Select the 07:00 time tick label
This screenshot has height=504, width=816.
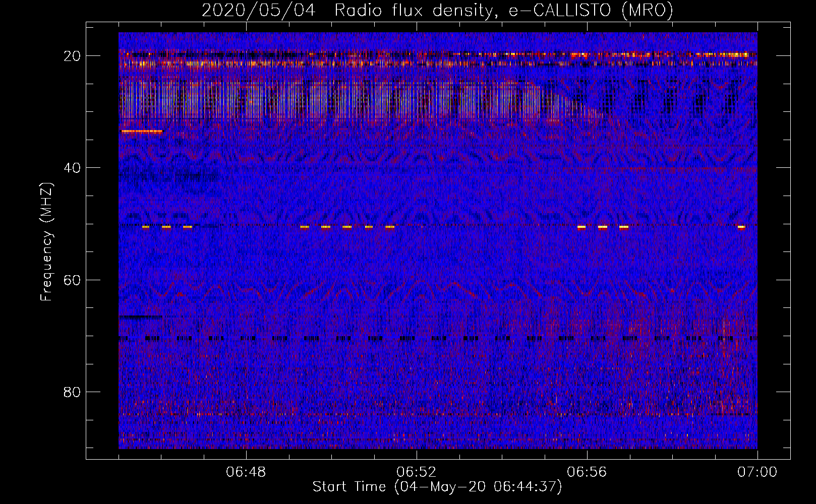757,472
